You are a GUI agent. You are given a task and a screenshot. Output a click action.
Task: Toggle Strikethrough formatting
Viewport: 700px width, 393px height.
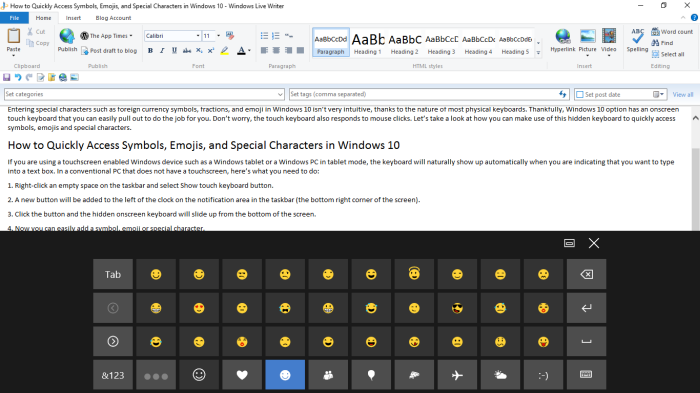tap(187, 51)
